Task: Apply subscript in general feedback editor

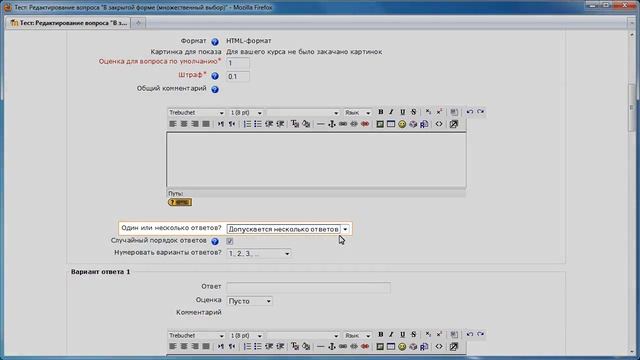Action: point(428,112)
